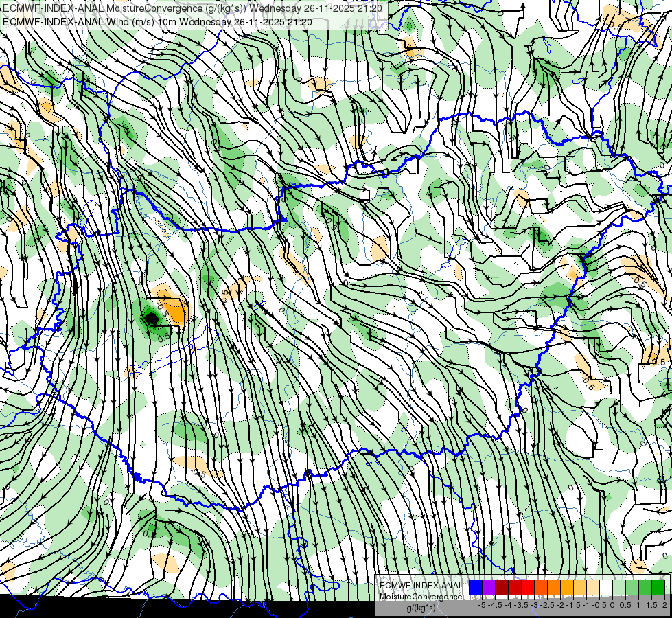The width and height of the screenshot is (672, 618).
Task: Pick the pale peach legend swatch
Action: click(x=593, y=587)
